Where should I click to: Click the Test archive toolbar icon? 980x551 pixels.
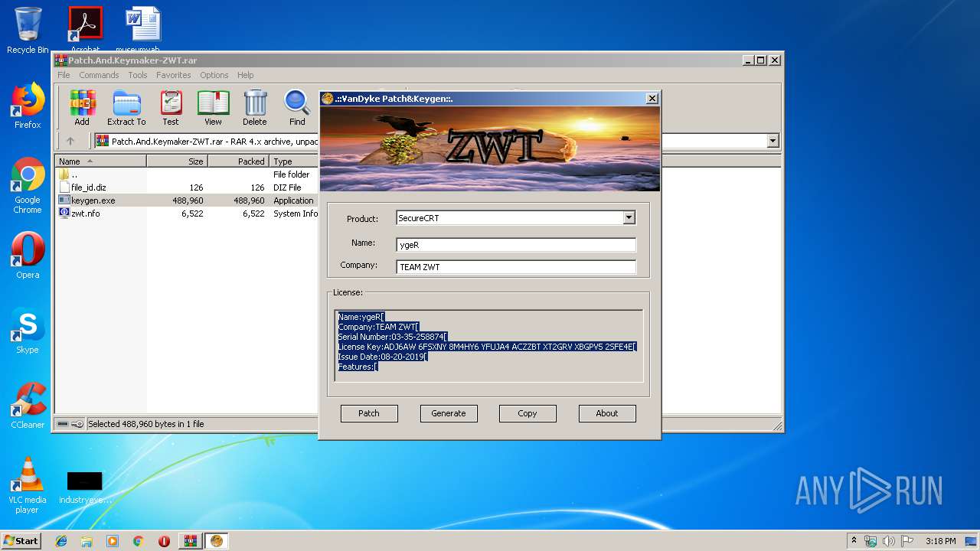coord(171,107)
